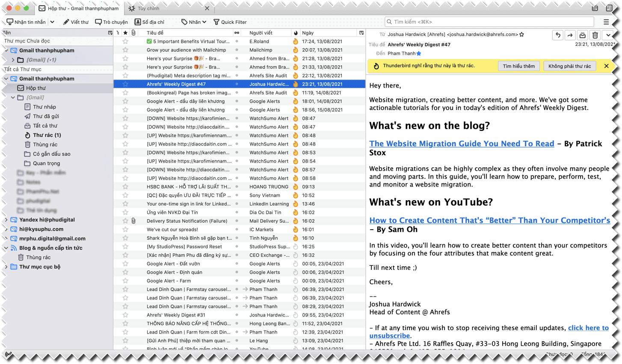Open dropdown arrow next to Nhận tin nhắn
The image size is (622, 364).
point(52,22)
